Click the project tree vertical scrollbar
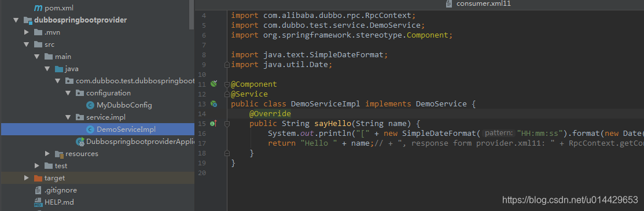The image size is (644, 211). tap(192, 15)
